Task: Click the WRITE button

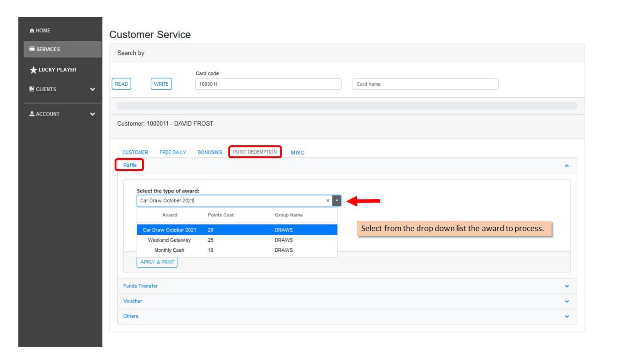Action: coord(161,84)
